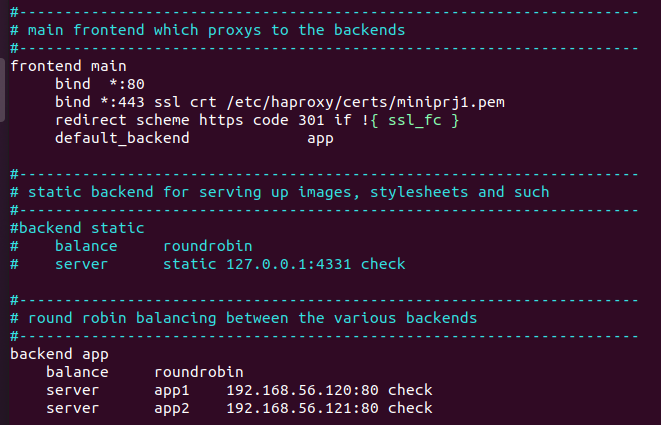Click the 'app2' server name
The image size is (661, 425).
(x=172, y=409)
